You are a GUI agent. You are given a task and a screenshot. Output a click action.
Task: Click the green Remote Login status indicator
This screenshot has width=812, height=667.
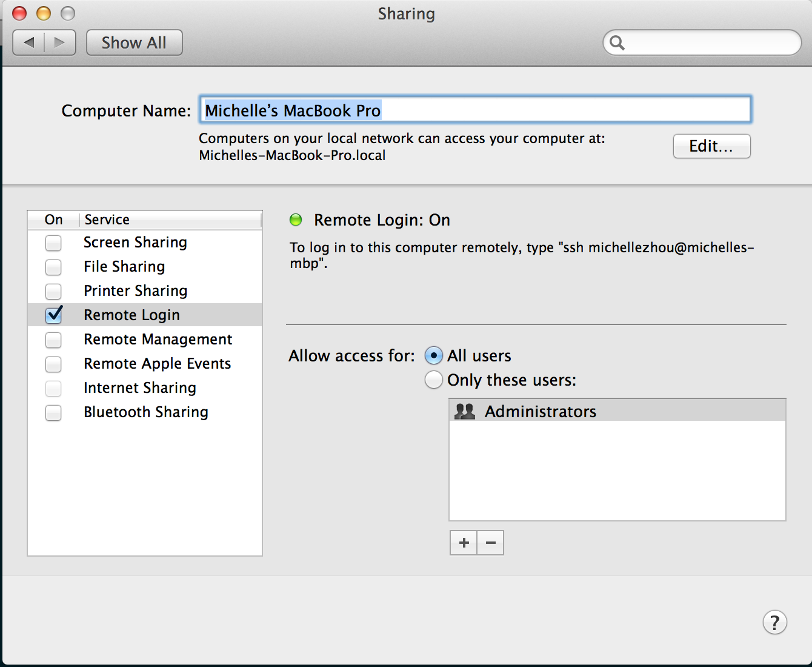click(x=296, y=220)
